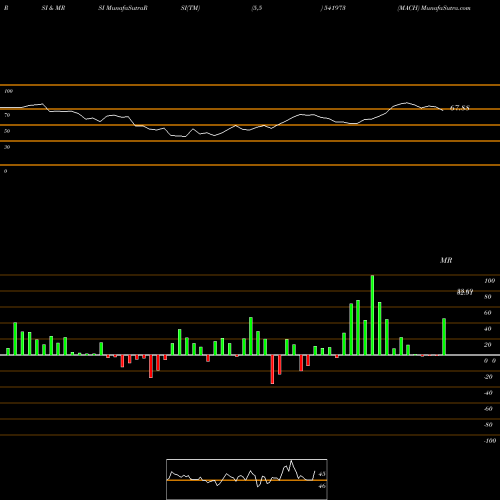Click the 30 level label on RSI axis
Image resolution: width=500 pixels, height=500 pixels.
point(7,147)
